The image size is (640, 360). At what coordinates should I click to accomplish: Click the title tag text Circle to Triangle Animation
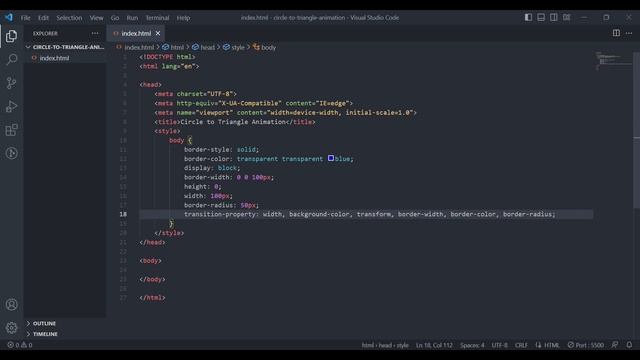click(x=233, y=122)
